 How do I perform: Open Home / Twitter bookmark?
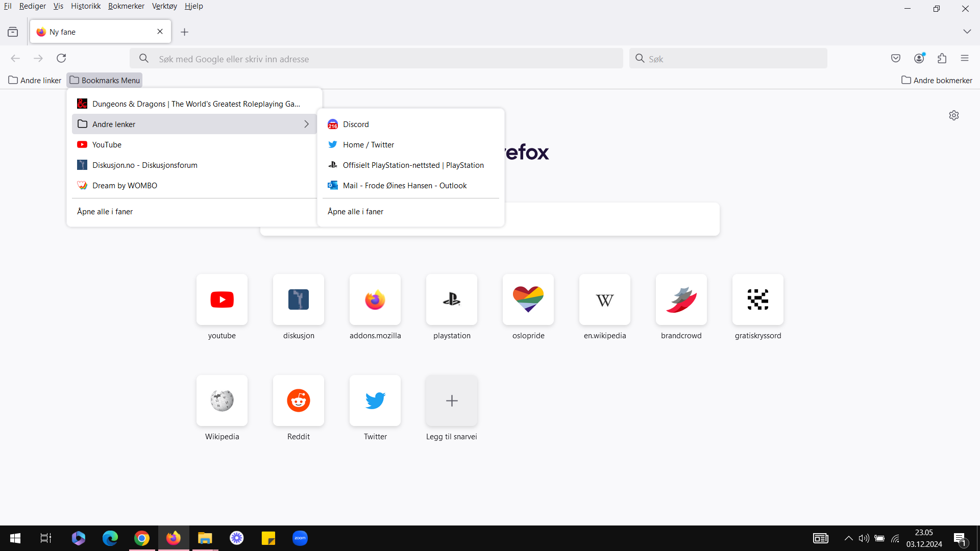pos(411,144)
